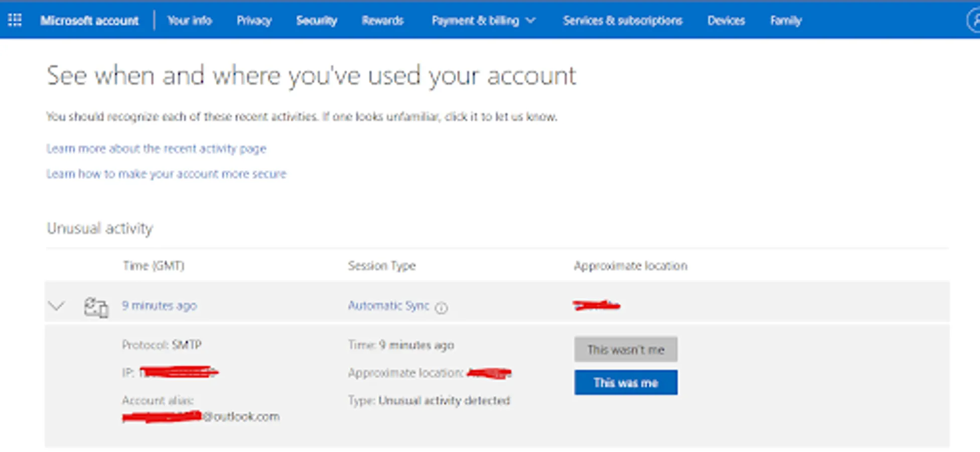Click the 9 minutes ago link
Image resolution: width=980 pixels, height=452 pixels.
pos(160,305)
